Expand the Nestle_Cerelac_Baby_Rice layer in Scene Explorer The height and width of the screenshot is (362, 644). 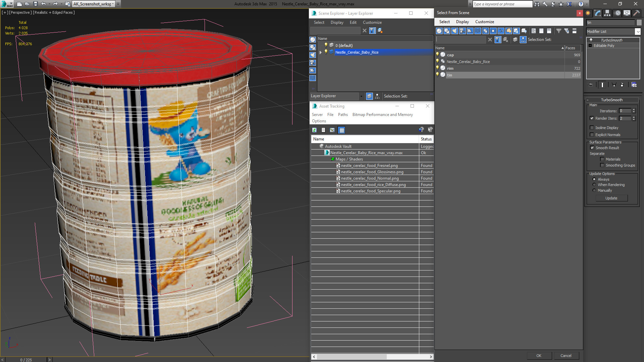coord(321,52)
